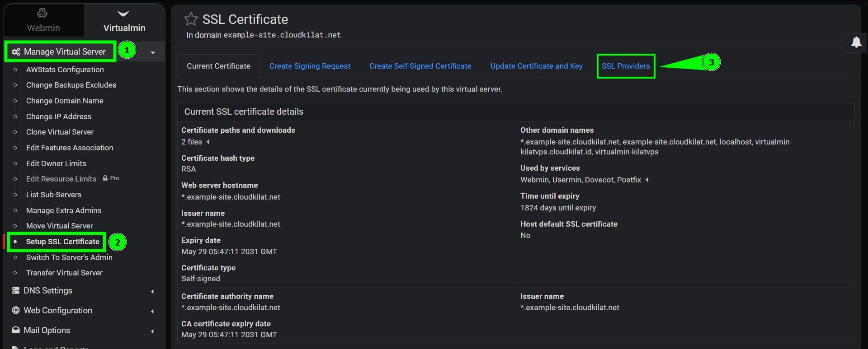Open Clone Virtual Server
Screen dimensions: 868x349
point(60,132)
